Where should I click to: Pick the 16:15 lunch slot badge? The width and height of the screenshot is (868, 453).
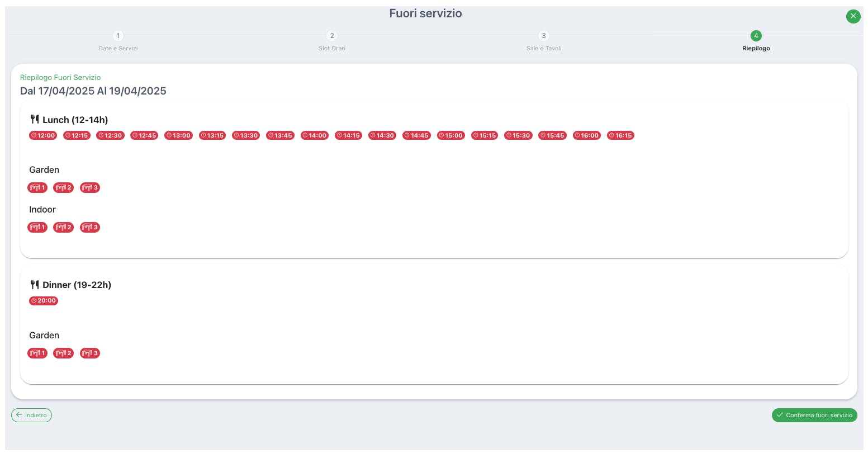point(620,135)
